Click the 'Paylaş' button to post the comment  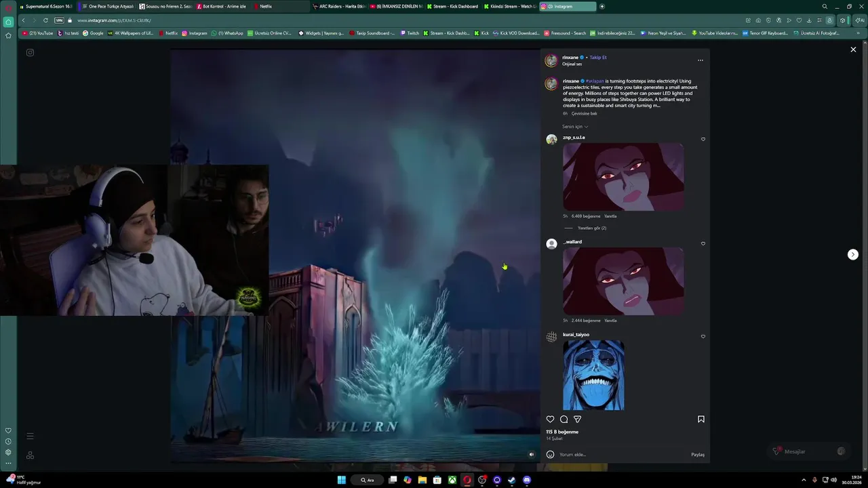tap(698, 454)
